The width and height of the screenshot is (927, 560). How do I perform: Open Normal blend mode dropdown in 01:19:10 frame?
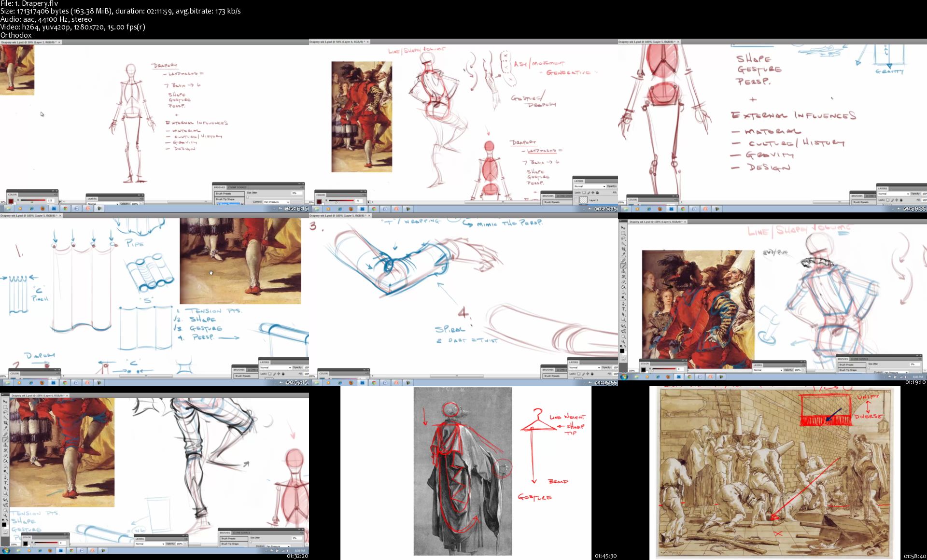pos(768,370)
